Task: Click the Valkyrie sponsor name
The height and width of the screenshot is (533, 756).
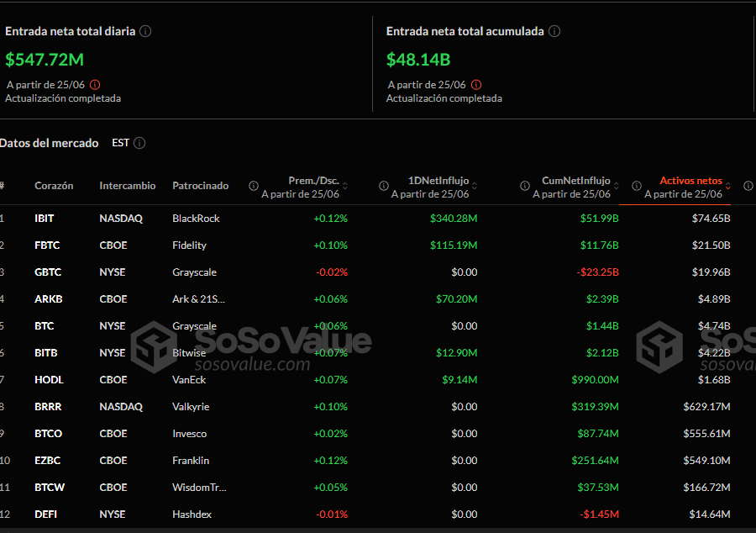Action: pos(191,407)
